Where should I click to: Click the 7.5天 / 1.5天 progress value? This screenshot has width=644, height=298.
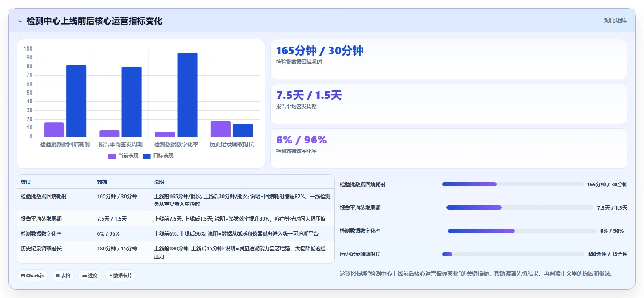coord(612,208)
